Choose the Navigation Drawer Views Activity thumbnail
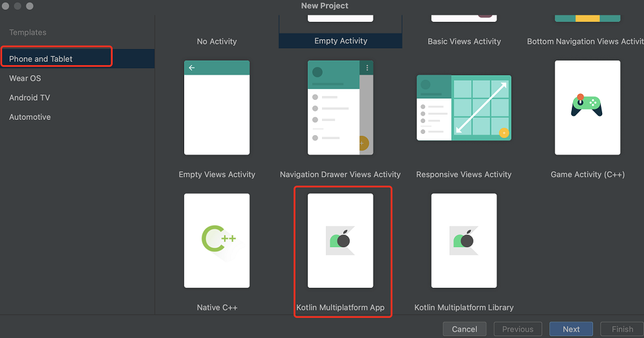 click(341, 108)
